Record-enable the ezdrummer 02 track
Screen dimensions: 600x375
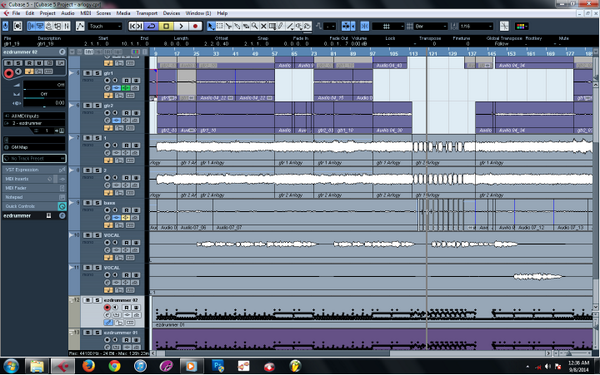[x=107, y=308]
